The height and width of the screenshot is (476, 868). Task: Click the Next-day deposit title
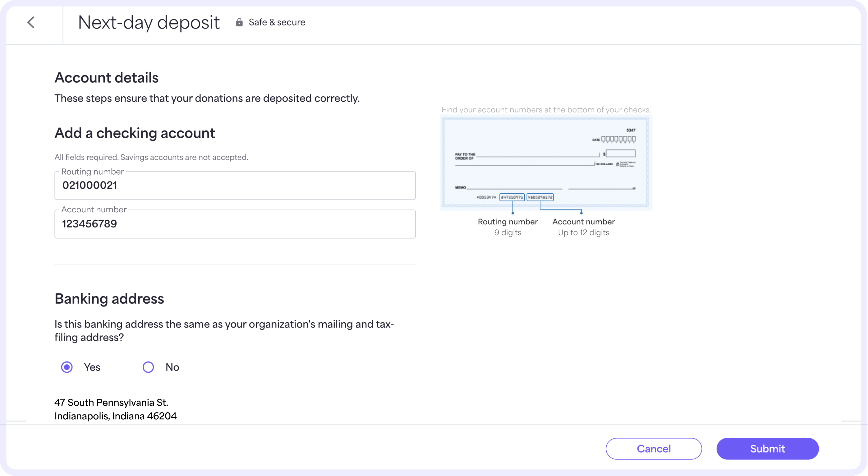click(149, 22)
